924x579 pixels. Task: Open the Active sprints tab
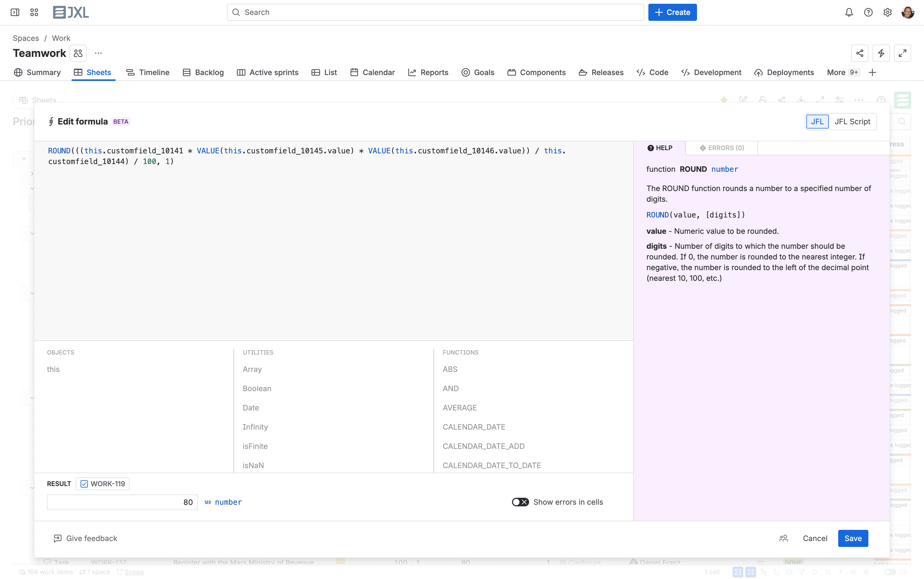(x=267, y=72)
